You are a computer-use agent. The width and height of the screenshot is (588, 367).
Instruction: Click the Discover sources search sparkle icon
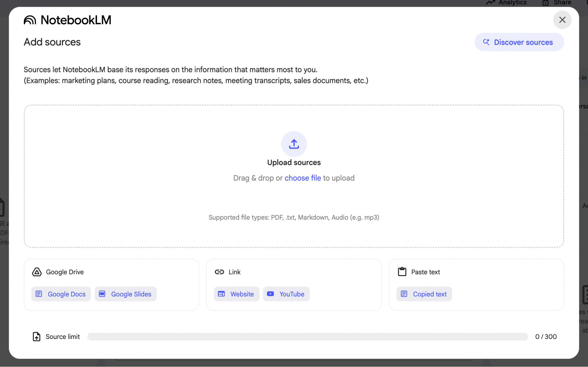[x=486, y=42]
